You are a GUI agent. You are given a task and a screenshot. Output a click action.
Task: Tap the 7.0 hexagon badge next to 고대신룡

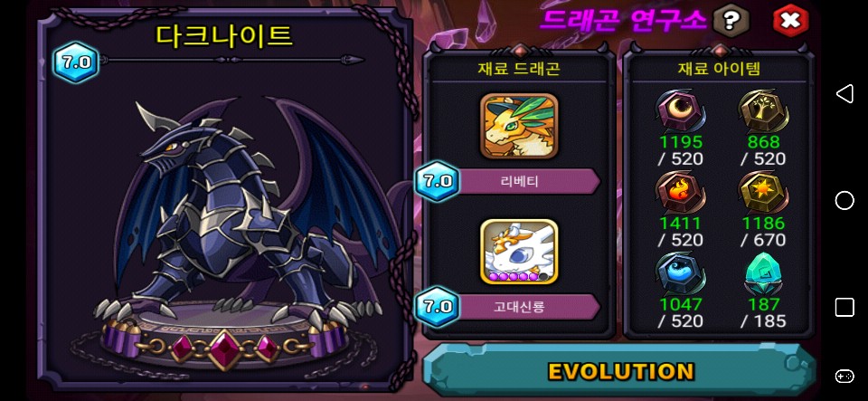click(x=438, y=307)
